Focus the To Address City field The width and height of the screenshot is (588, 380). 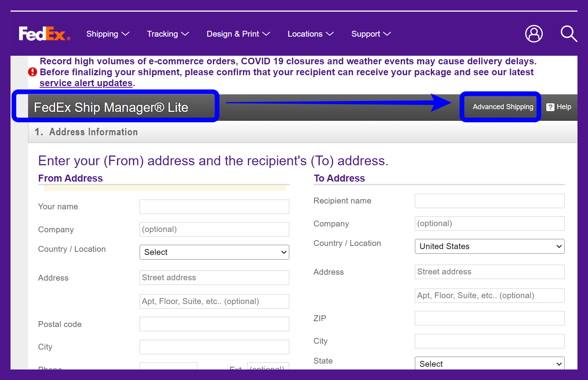coord(490,341)
